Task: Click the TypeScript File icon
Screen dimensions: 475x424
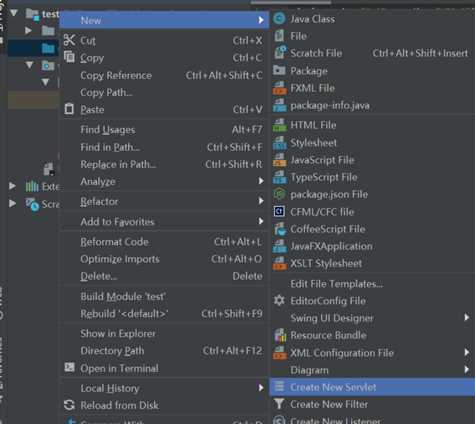Action: click(279, 177)
